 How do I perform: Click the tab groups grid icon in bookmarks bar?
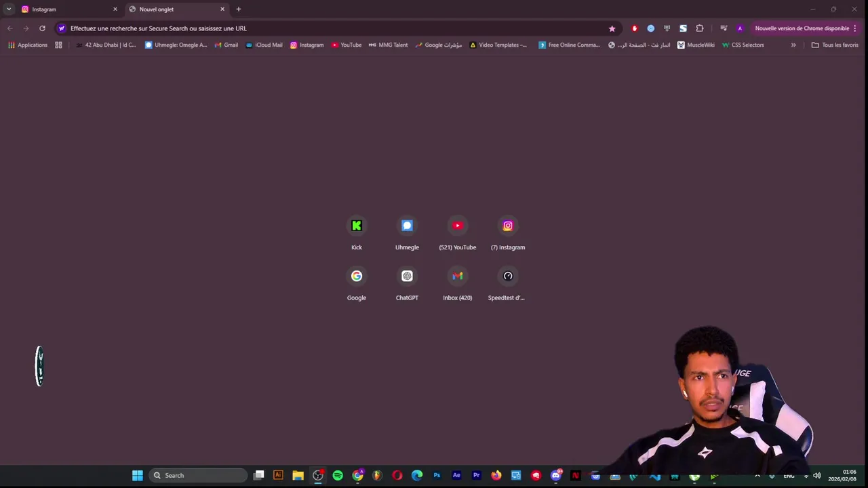click(x=58, y=45)
